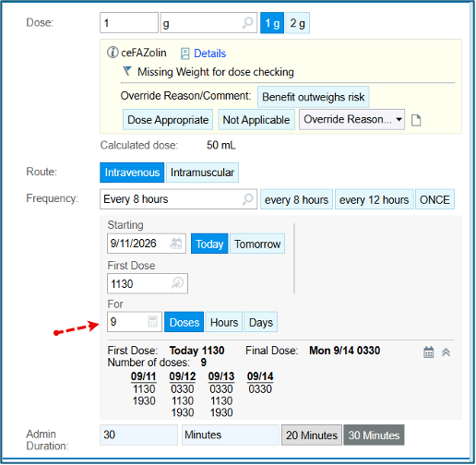The height and width of the screenshot is (465, 476).
Task: Select 20 Minutes admin duration
Action: click(x=312, y=435)
